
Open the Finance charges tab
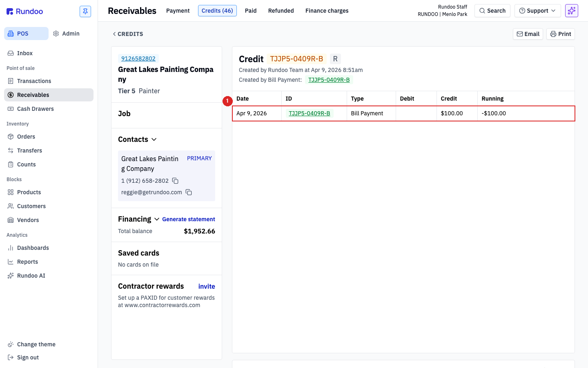327,11
